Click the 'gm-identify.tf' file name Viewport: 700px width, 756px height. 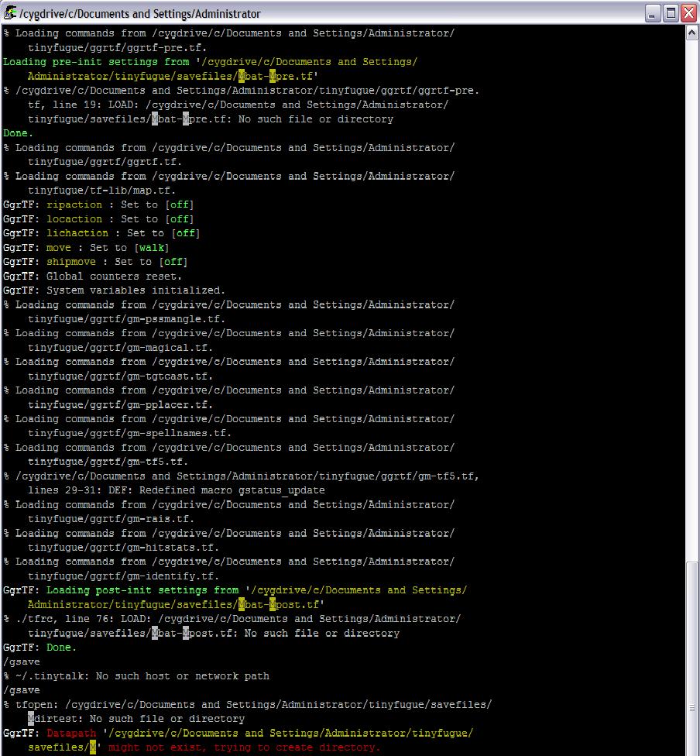pos(177,576)
